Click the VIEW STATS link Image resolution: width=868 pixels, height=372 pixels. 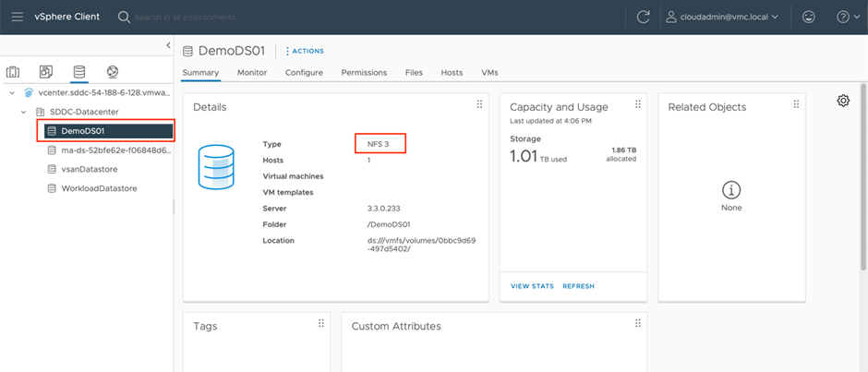coord(532,286)
